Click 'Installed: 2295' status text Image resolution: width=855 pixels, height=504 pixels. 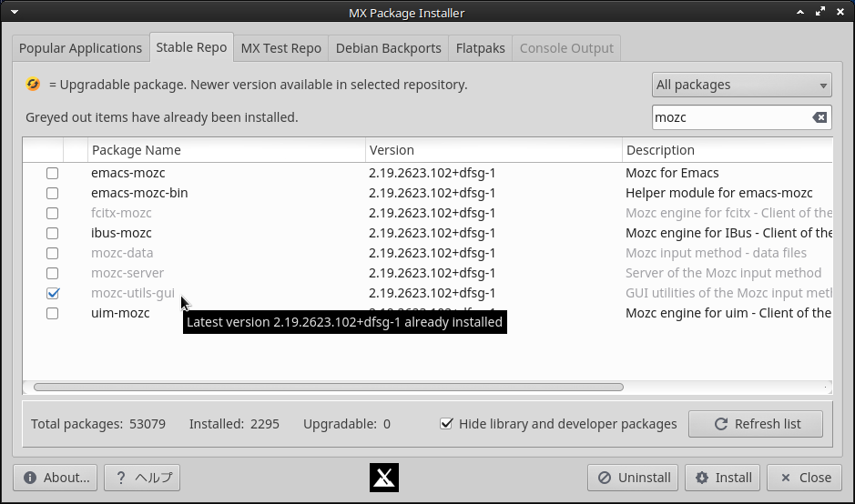[x=235, y=424]
